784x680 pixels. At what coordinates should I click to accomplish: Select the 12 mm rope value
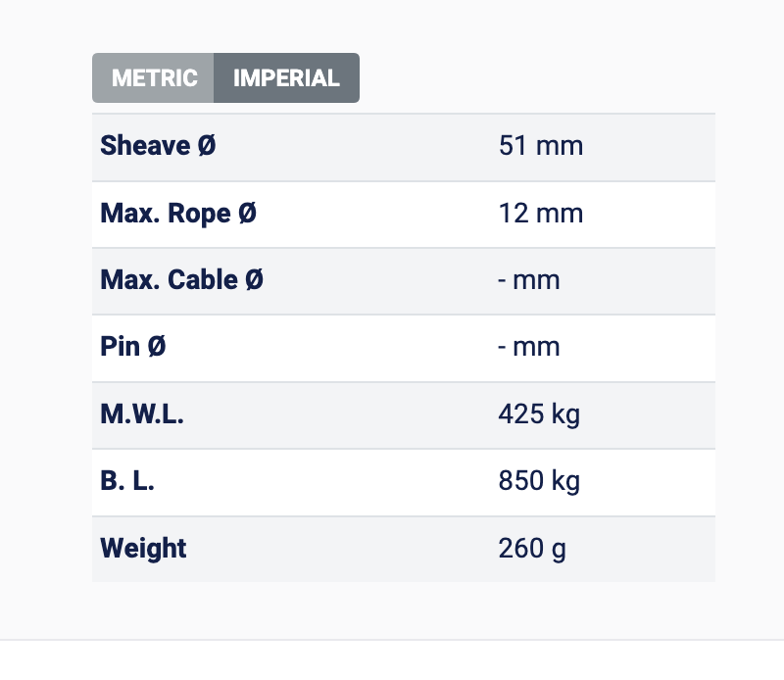[540, 213]
